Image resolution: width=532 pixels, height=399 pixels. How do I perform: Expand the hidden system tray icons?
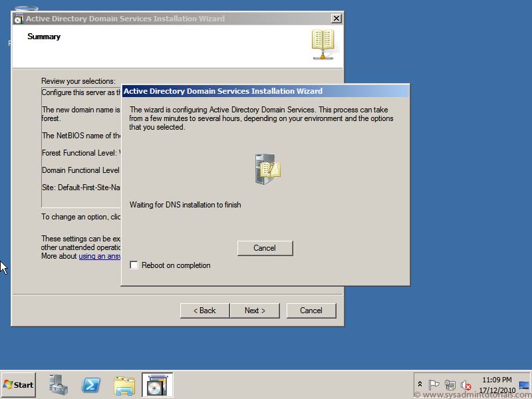point(420,384)
